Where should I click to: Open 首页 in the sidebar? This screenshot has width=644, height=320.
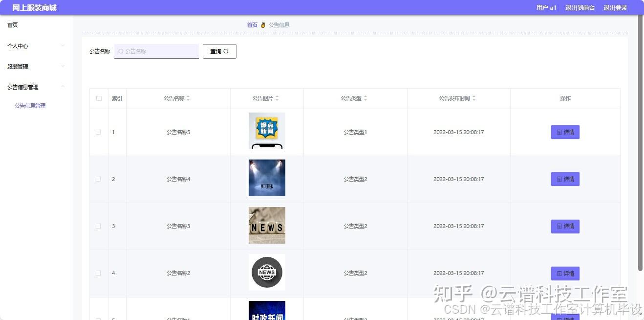[x=13, y=25]
